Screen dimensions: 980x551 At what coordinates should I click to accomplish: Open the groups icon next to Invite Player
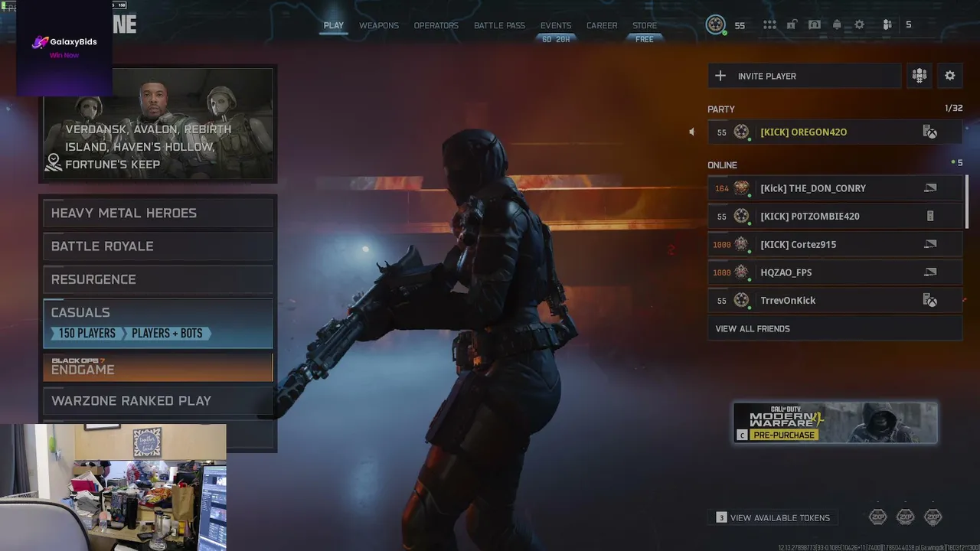click(x=920, y=76)
